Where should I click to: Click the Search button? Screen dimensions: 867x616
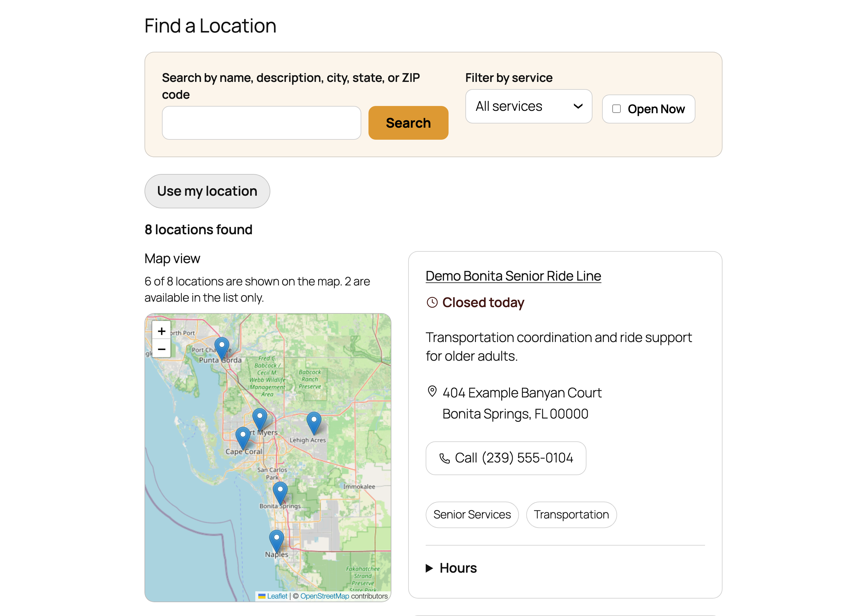tap(408, 123)
